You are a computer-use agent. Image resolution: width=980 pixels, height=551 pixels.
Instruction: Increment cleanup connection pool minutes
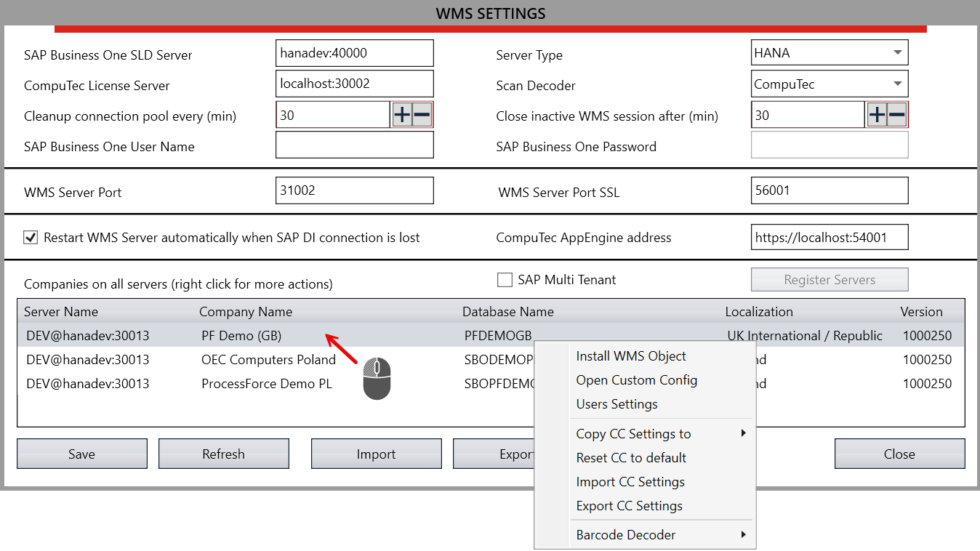pos(403,114)
